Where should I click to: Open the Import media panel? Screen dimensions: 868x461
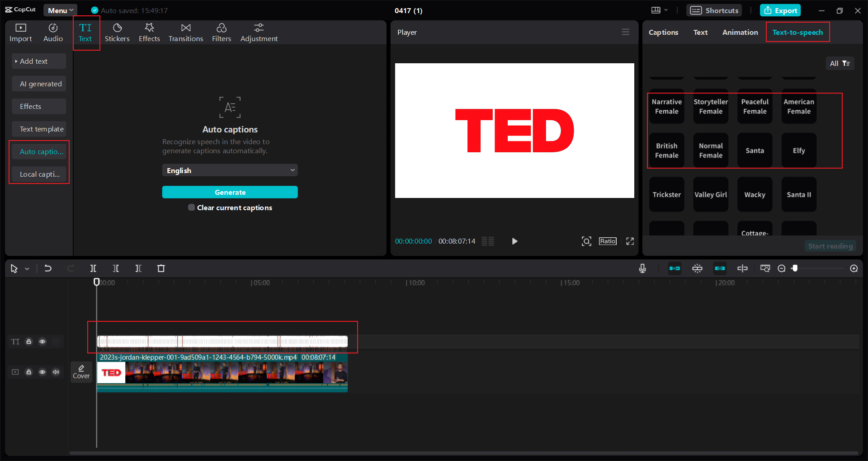21,33
